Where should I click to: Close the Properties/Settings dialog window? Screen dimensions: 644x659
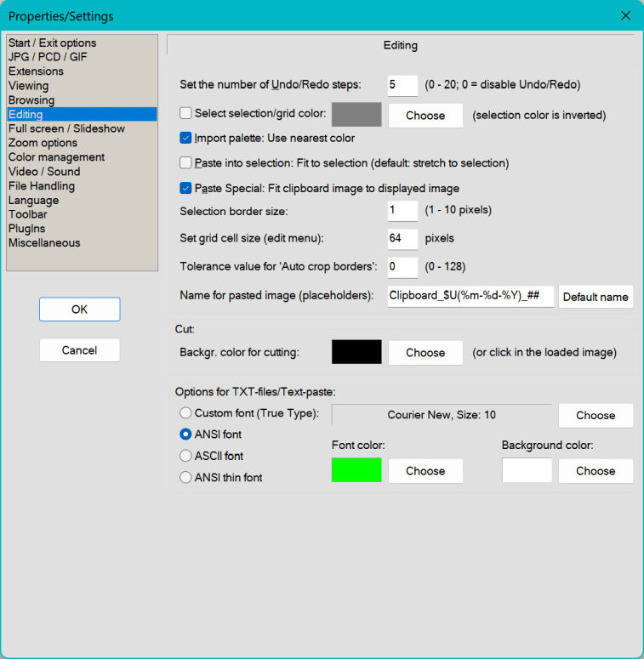pyautogui.click(x=625, y=16)
